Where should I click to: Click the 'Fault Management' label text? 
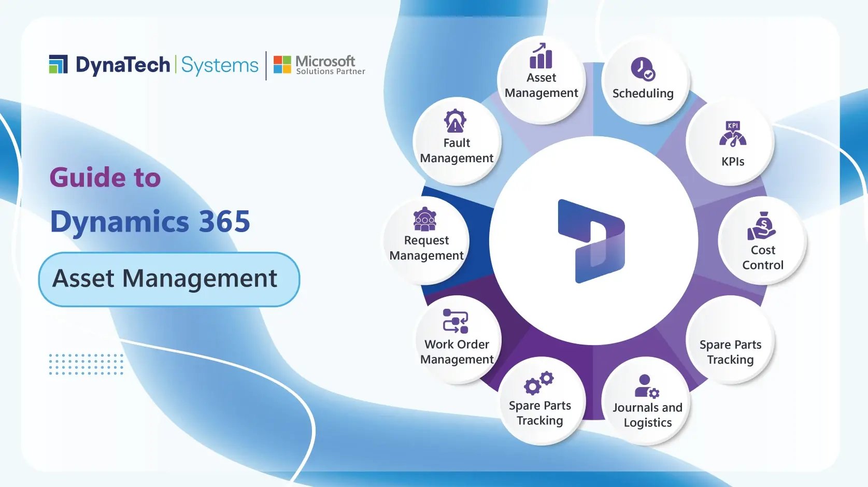pos(457,151)
